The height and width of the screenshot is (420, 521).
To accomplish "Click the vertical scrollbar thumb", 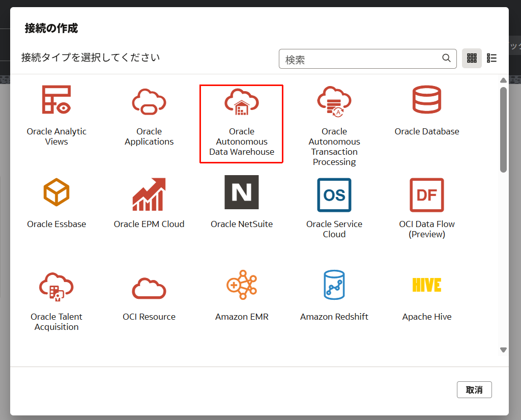I will [503, 130].
